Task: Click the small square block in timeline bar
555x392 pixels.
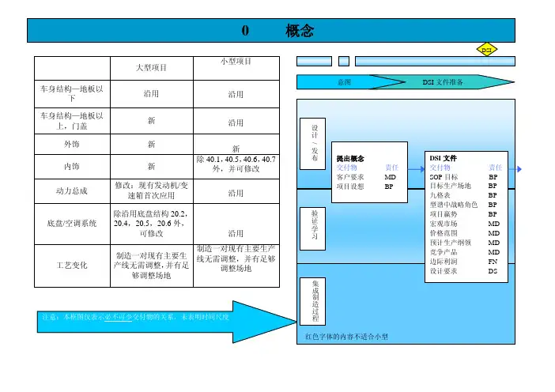Action: point(343,60)
